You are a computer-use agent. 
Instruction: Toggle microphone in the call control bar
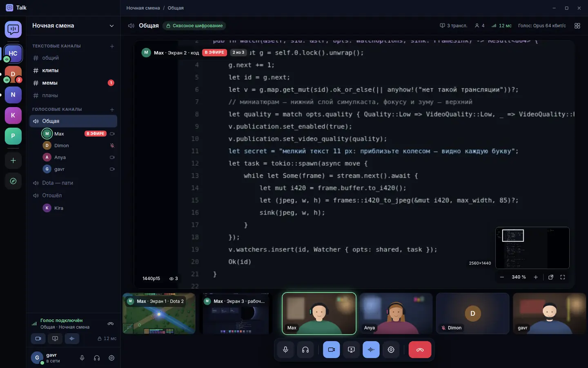[x=285, y=350]
